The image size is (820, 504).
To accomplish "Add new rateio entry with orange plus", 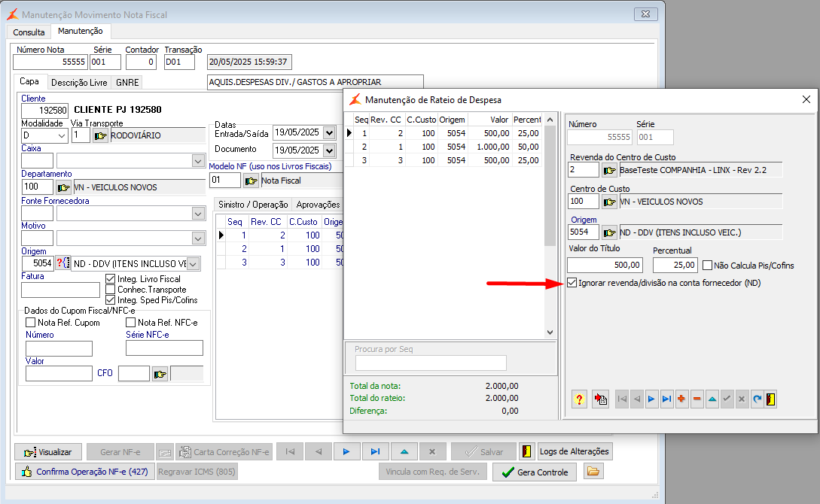I will [x=681, y=399].
